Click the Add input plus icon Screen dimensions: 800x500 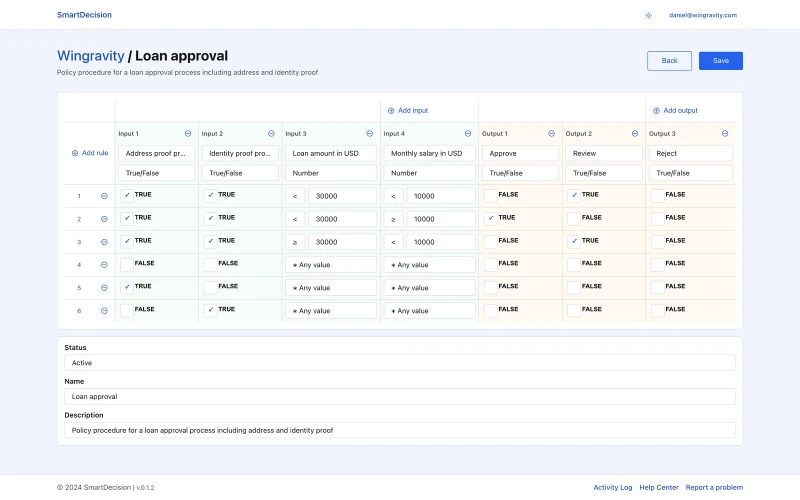tap(391, 111)
